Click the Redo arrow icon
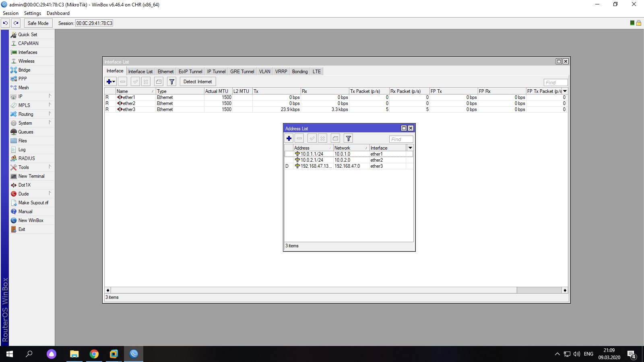 [16, 23]
